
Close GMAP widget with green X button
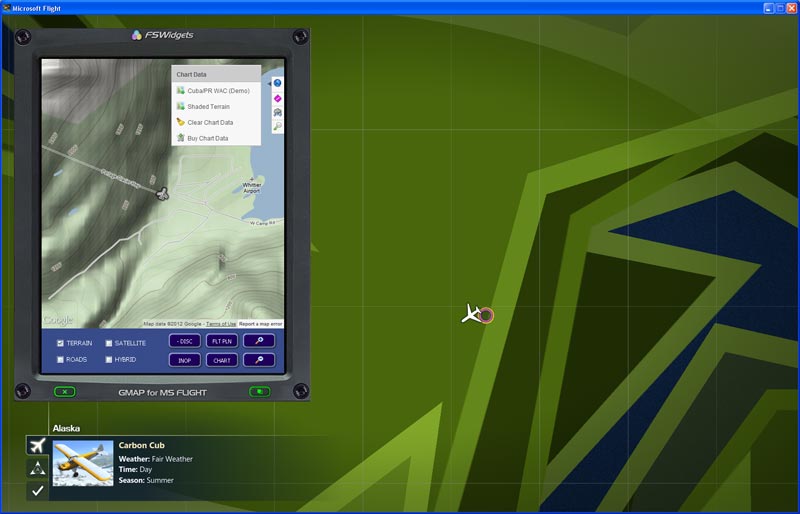click(65, 391)
